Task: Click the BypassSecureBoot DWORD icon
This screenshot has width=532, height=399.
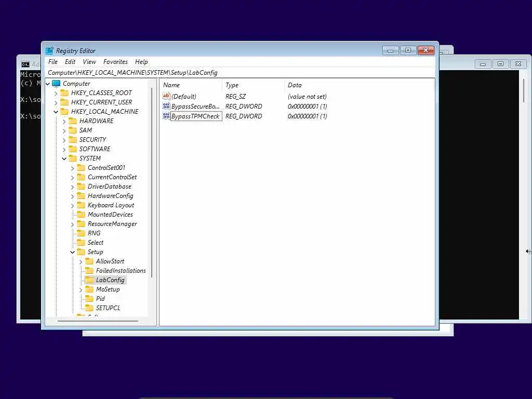Action: (x=166, y=106)
